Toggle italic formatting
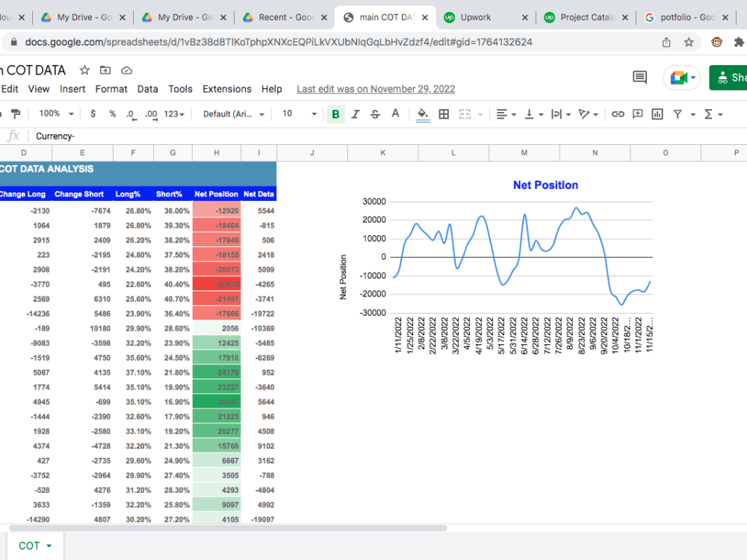 (x=356, y=113)
